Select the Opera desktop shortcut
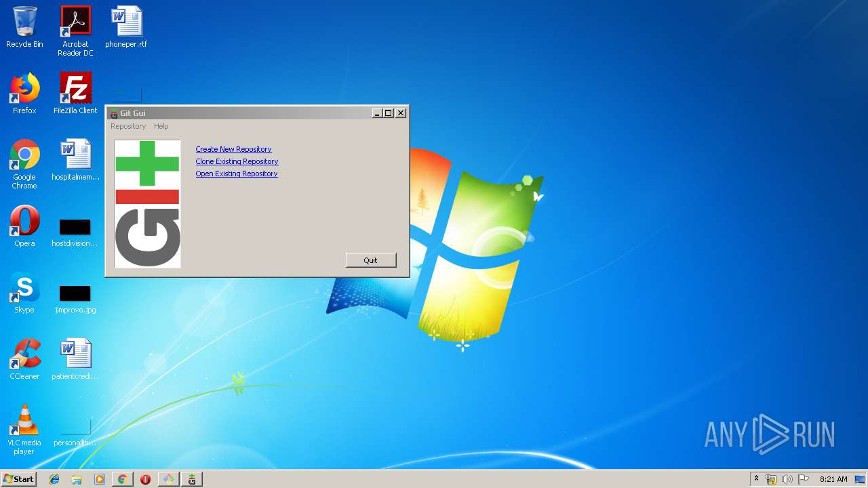The height and width of the screenshot is (488, 868). coord(24,226)
